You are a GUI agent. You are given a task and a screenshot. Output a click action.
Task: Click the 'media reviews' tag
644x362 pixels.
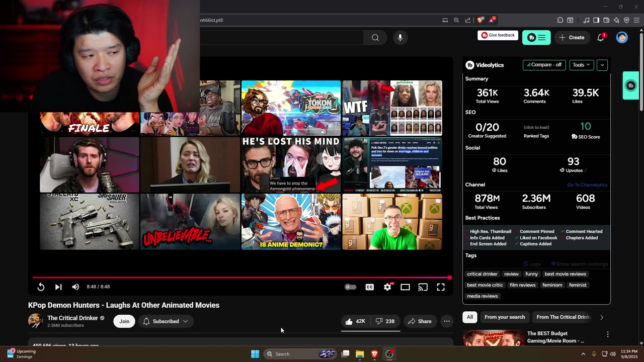482,296
